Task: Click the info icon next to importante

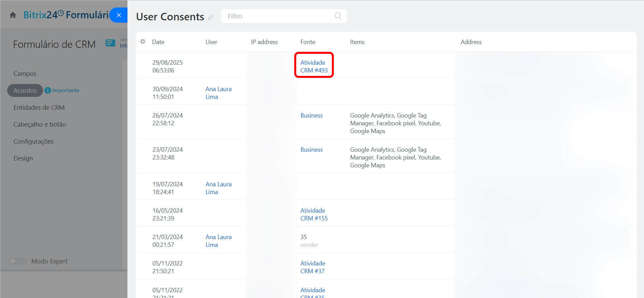Action: click(x=48, y=90)
